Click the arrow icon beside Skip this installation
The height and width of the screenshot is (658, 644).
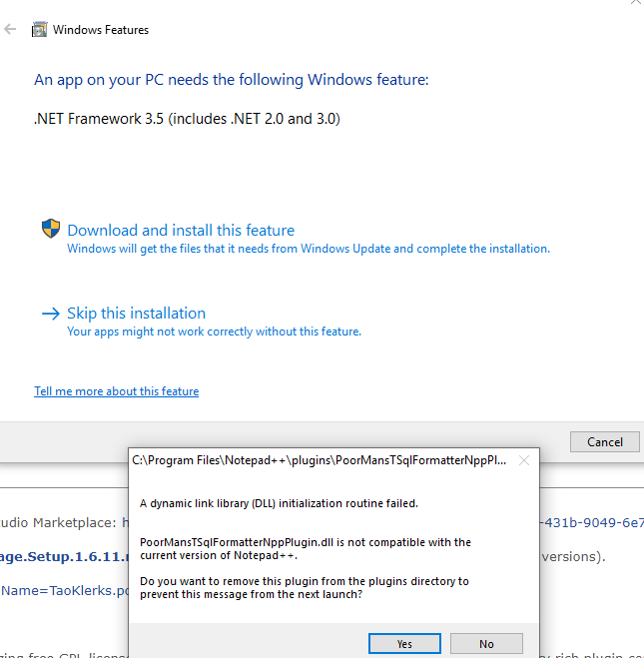pos(51,314)
